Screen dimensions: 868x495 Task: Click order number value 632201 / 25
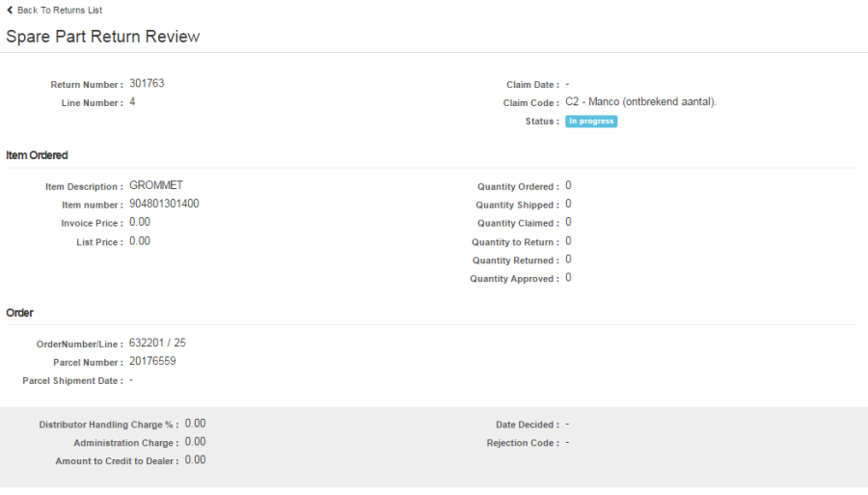158,343
